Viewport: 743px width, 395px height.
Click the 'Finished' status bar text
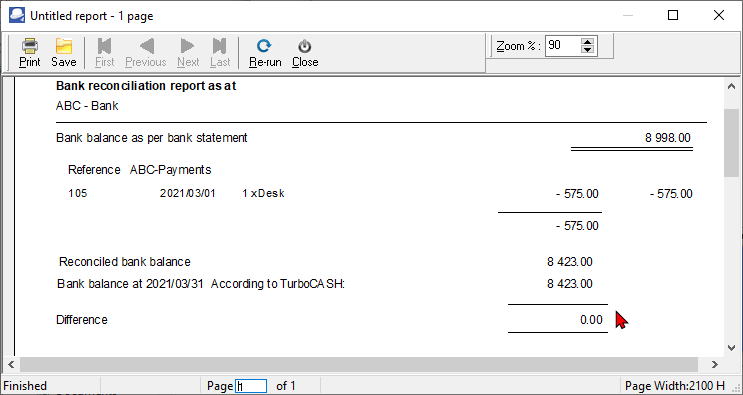pyautogui.click(x=25, y=386)
